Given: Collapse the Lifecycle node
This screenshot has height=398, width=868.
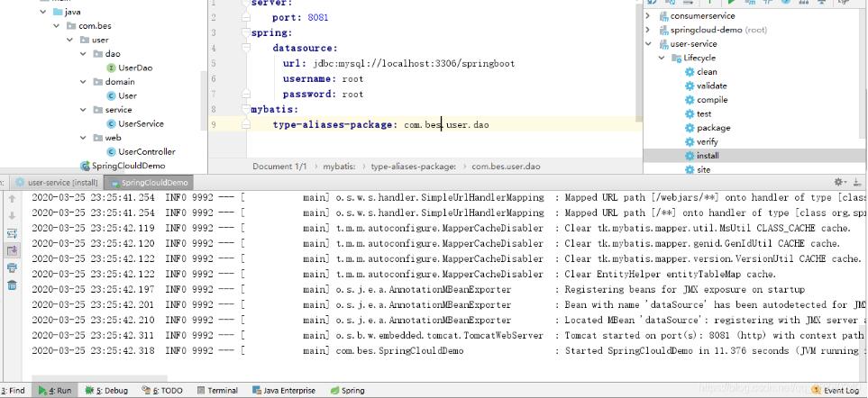Looking at the screenshot, I should (661, 58).
